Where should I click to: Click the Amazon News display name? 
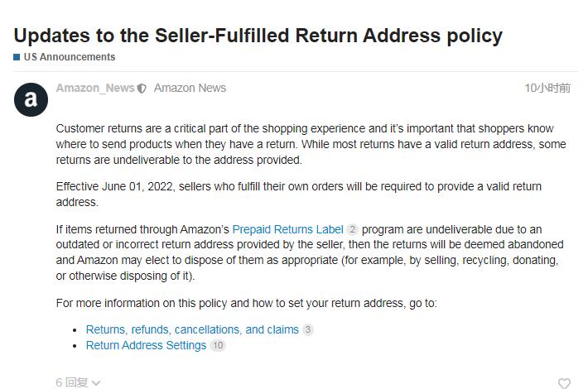click(x=190, y=88)
